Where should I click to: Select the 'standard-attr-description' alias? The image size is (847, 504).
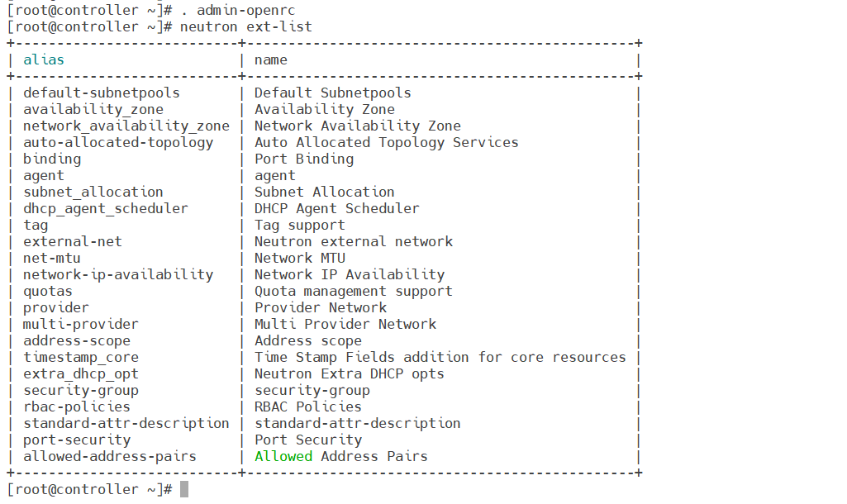126,424
